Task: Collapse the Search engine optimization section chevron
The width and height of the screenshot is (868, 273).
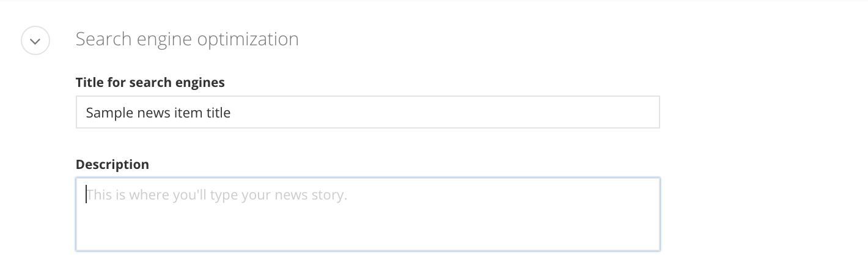Action: pyautogui.click(x=35, y=40)
